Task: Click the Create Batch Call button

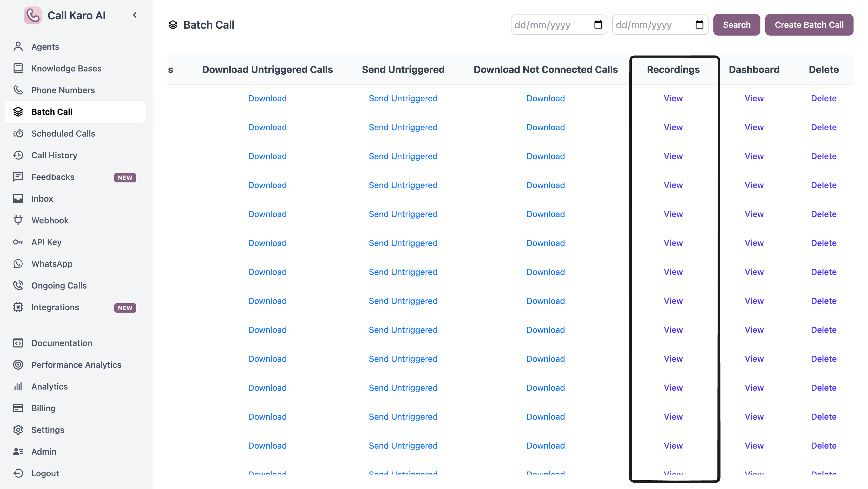Action: pyautogui.click(x=809, y=25)
